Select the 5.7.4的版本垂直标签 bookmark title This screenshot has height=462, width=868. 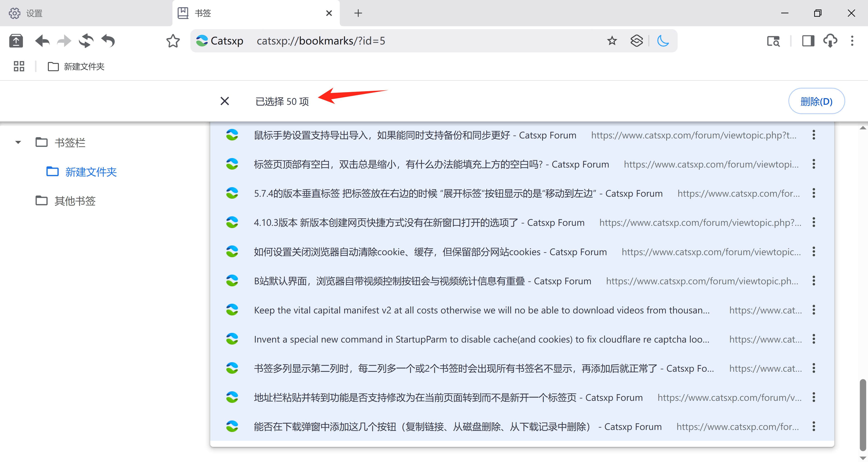coord(458,193)
